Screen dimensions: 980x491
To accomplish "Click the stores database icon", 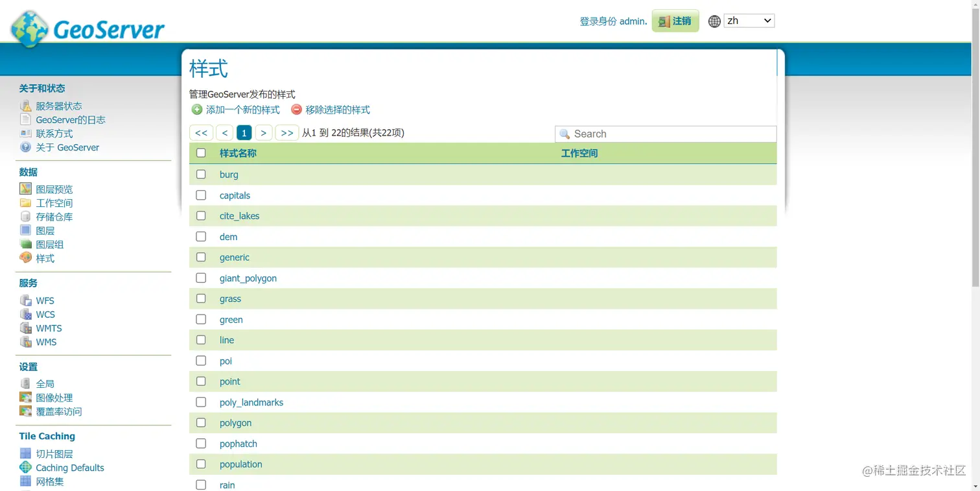I will pos(25,217).
